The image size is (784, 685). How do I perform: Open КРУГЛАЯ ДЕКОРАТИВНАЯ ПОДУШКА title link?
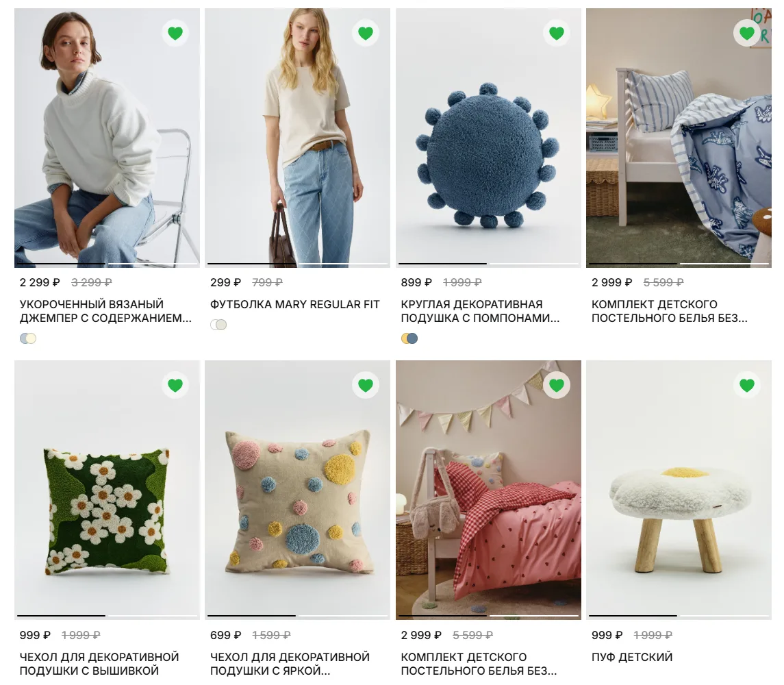coord(480,311)
